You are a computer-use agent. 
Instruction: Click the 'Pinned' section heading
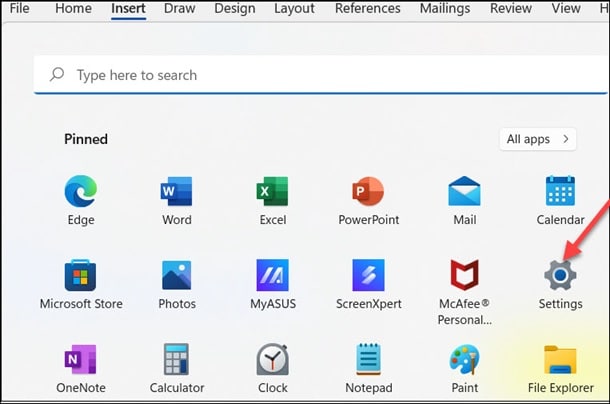point(86,139)
